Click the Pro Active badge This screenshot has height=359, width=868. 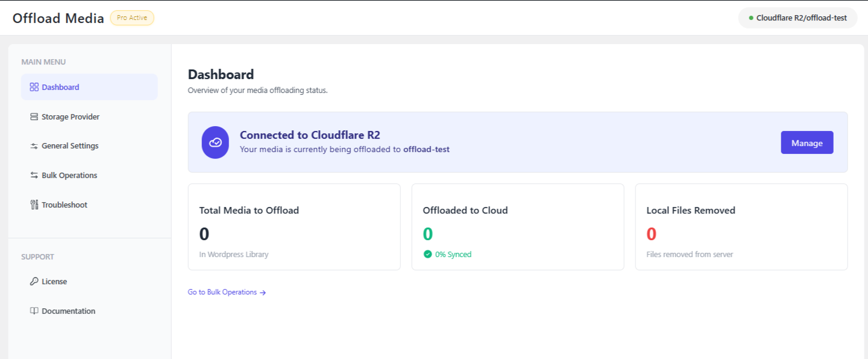click(132, 18)
